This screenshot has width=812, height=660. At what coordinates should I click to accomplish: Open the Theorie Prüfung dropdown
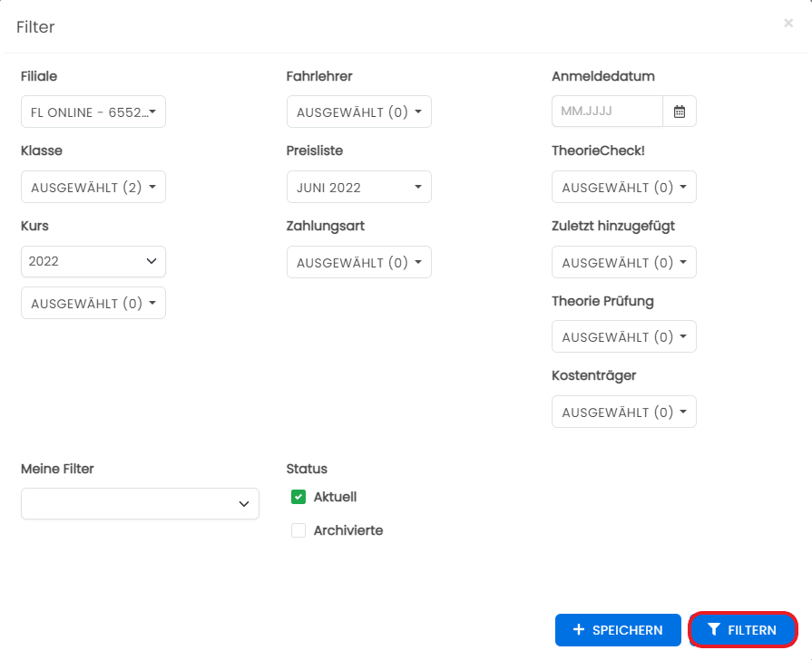(x=624, y=336)
